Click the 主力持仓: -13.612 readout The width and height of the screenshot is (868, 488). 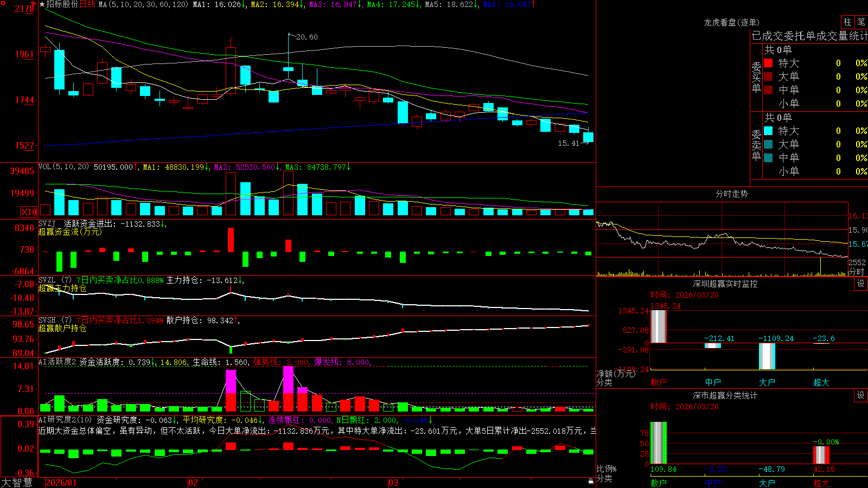tap(205, 280)
